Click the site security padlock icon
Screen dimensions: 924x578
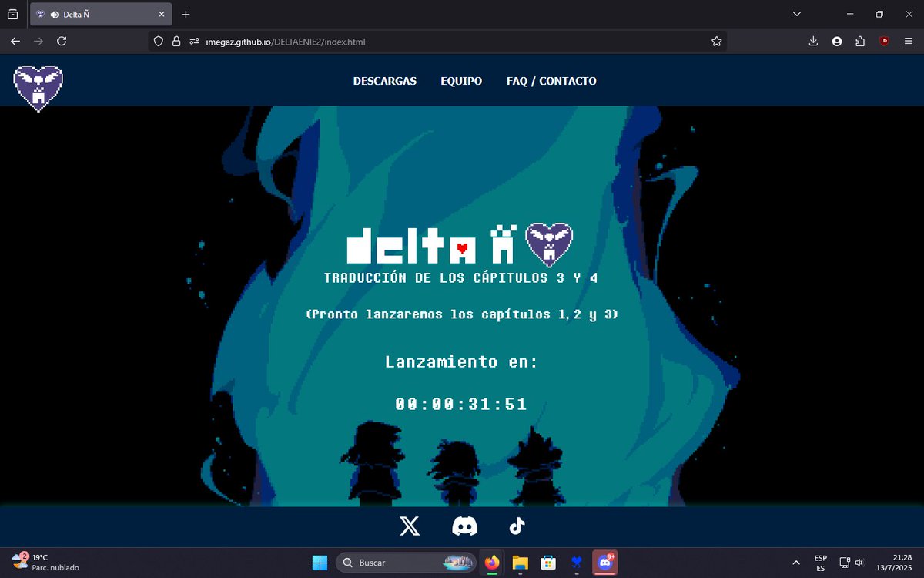176,42
